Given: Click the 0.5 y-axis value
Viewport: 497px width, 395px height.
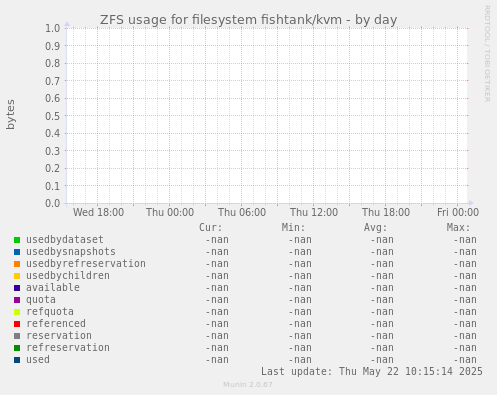Looking at the screenshot, I should click(53, 116).
